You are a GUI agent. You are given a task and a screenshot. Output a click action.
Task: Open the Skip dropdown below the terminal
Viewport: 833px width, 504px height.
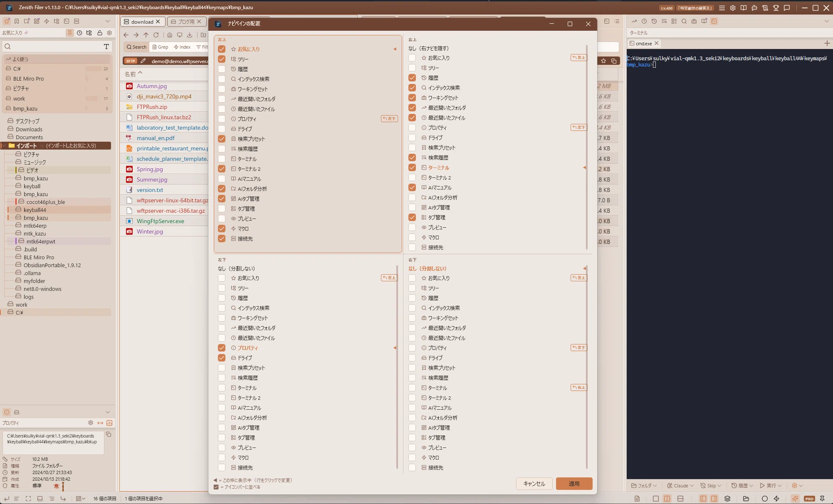pyautogui.click(x=711, y=486)
